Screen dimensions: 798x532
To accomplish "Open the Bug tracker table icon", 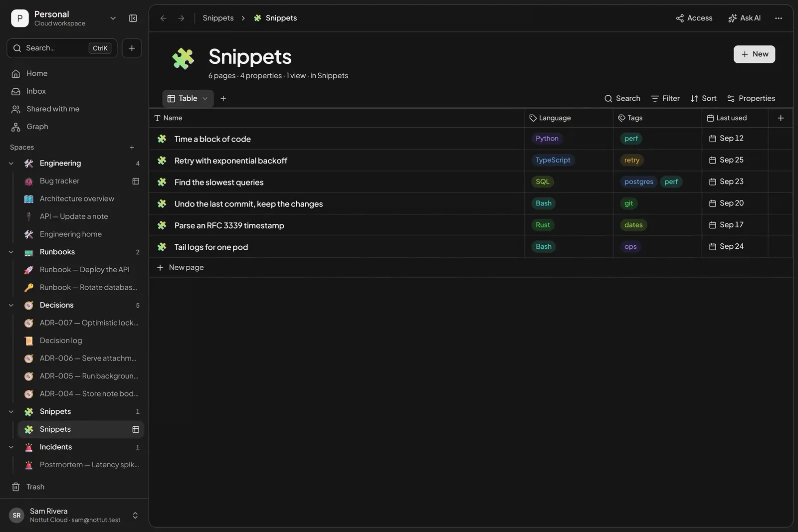I will 136,181.
